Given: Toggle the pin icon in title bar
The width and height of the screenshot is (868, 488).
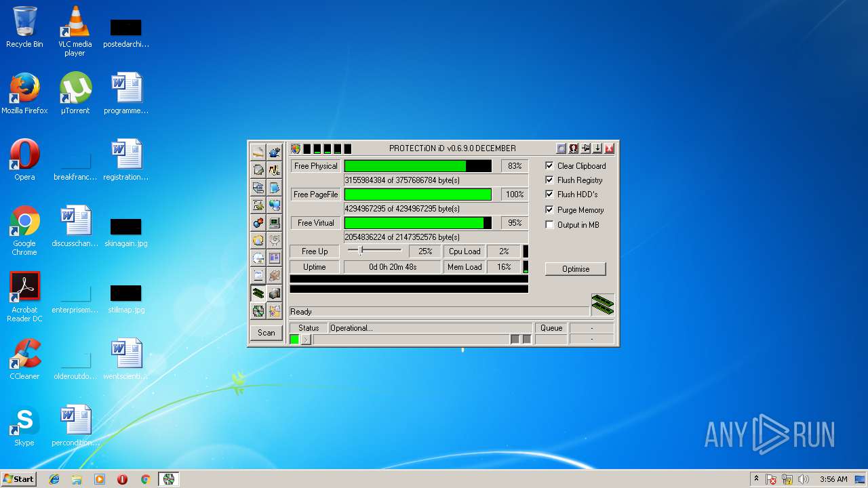Looking at the screenshot, I should tap(586, 148).
